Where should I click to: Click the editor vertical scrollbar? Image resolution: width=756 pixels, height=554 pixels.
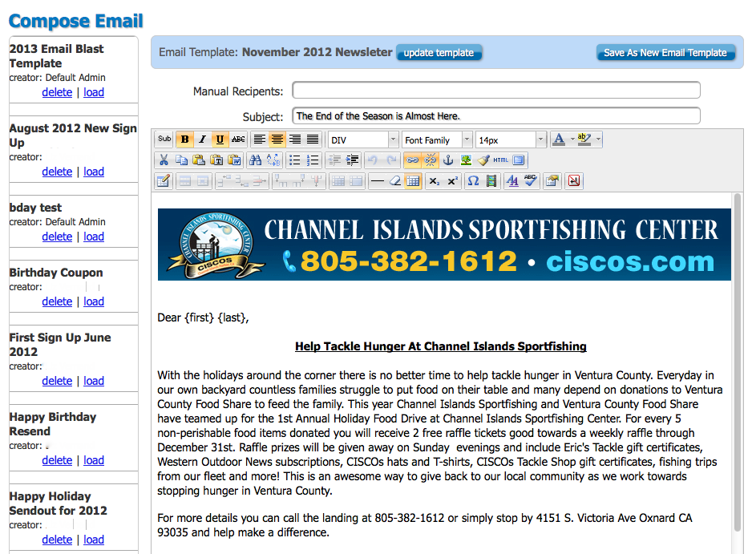(738, 362)
